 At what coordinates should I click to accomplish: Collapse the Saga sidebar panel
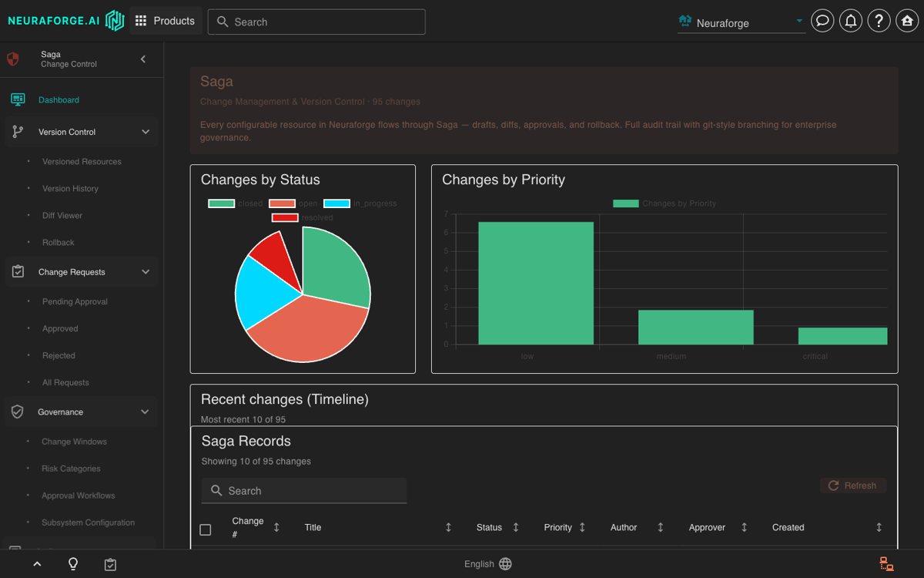[x=143, y=59]
